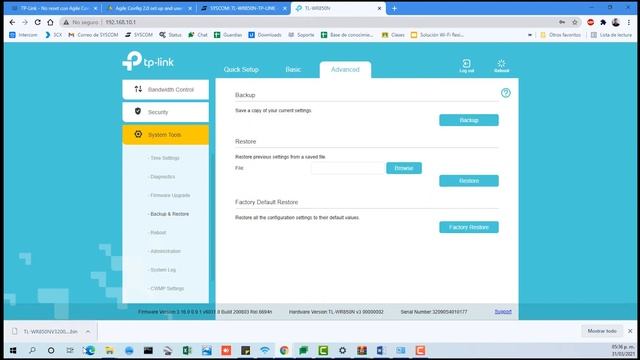The width and height of the screenshot is (640, 360).
Task: Bookmark this page with star icon
Action: point(575,22)
